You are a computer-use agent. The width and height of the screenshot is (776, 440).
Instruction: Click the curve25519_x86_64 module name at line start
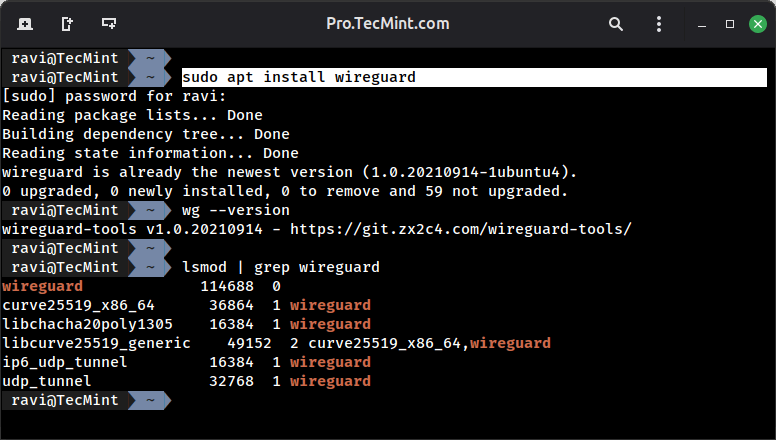[x=78, y=305]
